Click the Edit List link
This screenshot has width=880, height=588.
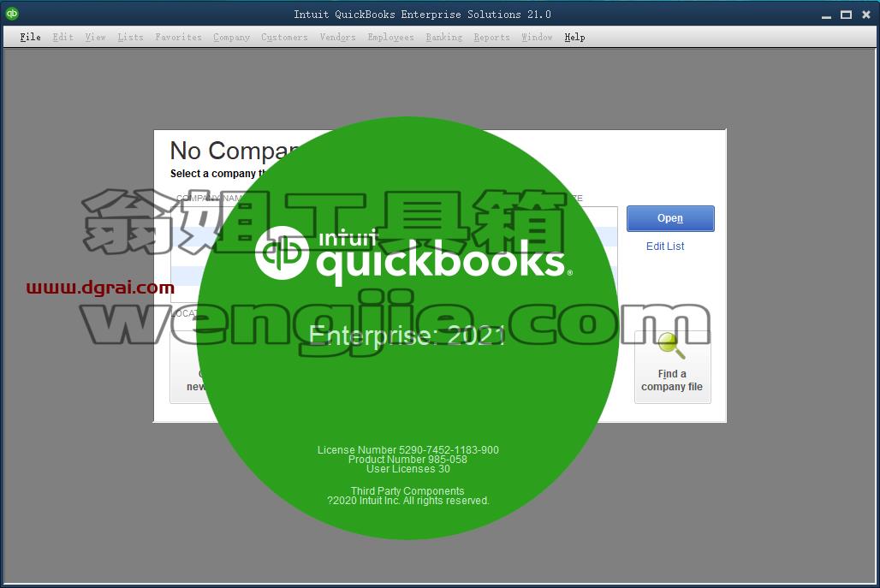(x=665, y=246)
